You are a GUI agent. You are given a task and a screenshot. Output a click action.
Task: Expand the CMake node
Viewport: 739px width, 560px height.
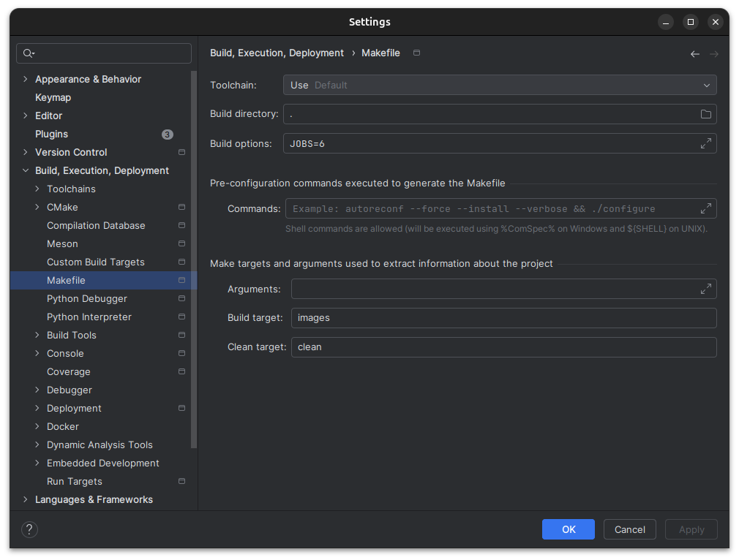coord(37,207)
